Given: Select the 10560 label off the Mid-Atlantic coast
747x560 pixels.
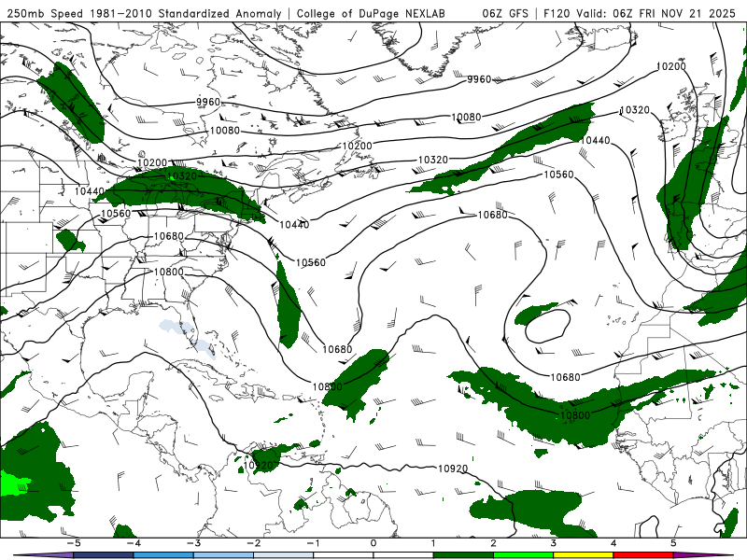Looking at the screenshot, I should (311, 262).
